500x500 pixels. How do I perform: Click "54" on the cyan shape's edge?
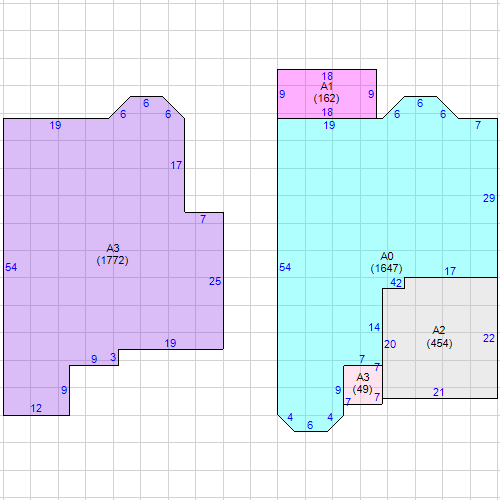pos(285,267)
